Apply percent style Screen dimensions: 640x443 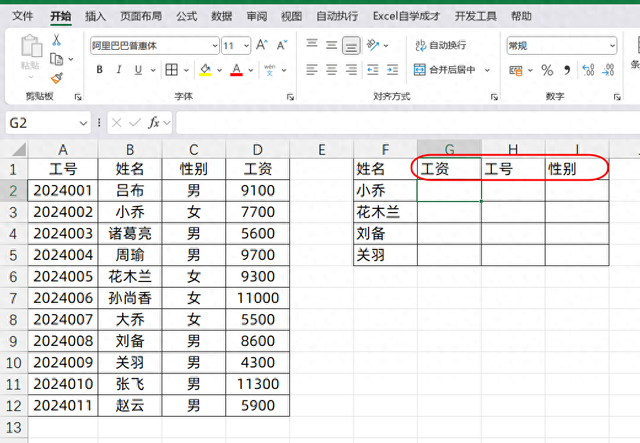pos(547,70)
